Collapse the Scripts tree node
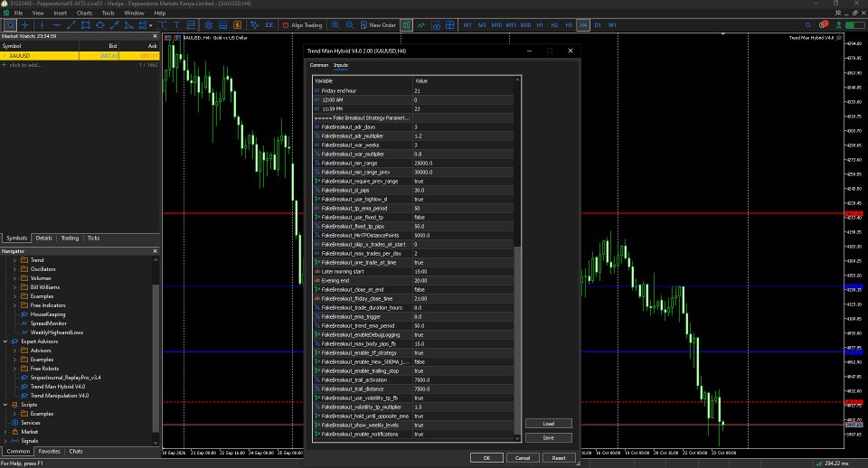This screenshot has width=868, height=468. pyautogui.click(x=5, y=405)
